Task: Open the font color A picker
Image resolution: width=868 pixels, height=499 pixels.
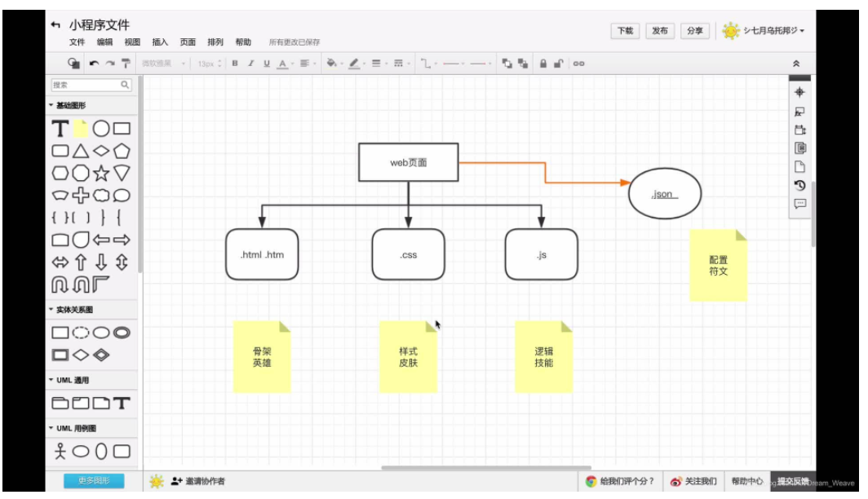Action: click(285, 64)
